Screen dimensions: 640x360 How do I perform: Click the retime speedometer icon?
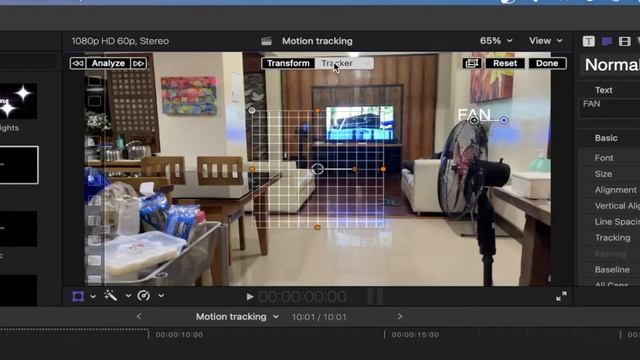144,296
